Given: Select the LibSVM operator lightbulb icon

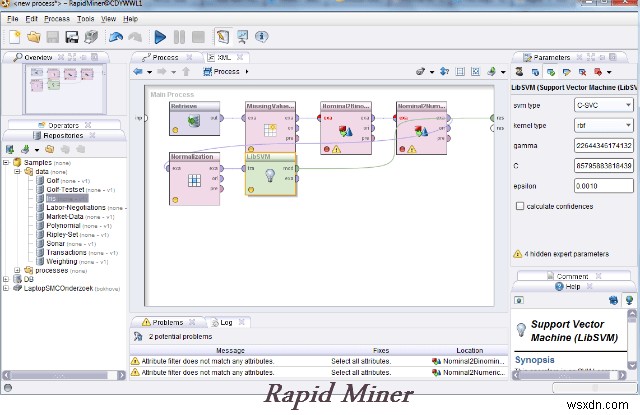Looking at the screenshot, I should pos(270,176).
